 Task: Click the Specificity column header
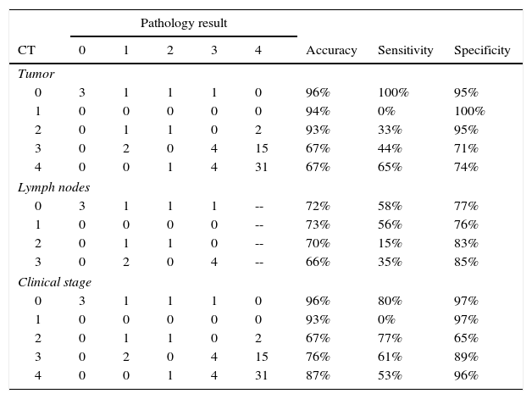pos(482,51)
